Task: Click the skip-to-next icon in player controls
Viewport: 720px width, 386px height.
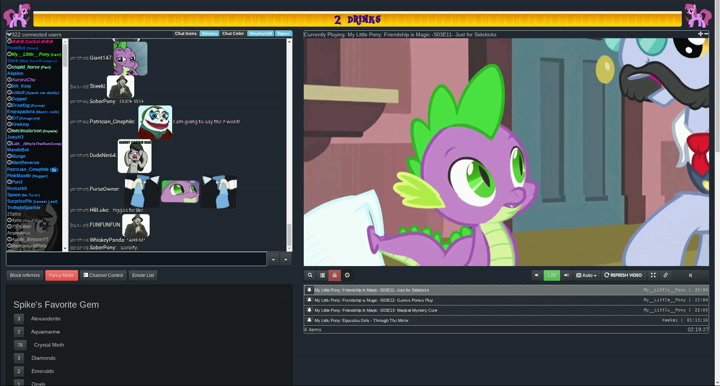Action: tap(690, 275)
